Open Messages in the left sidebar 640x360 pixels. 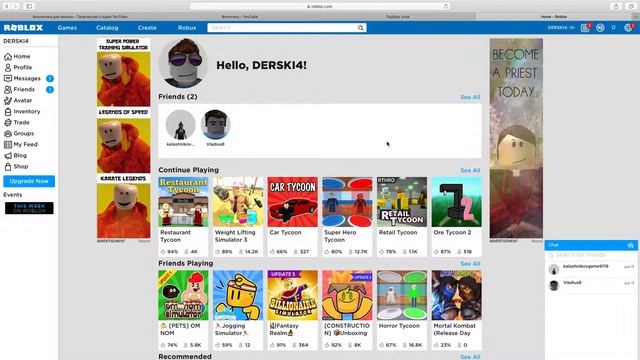pos(22,78)
